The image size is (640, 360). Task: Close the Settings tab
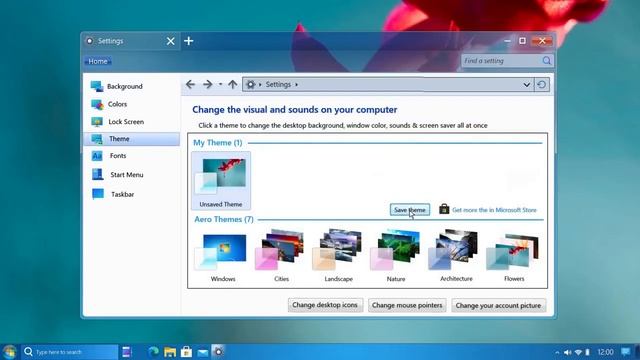171,41
